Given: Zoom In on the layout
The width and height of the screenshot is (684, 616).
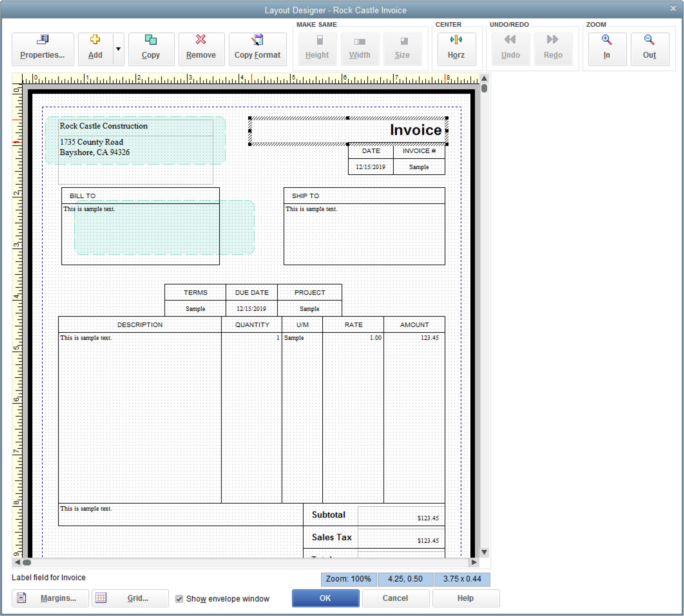Looking at the screenshot, I should [607, 49].
